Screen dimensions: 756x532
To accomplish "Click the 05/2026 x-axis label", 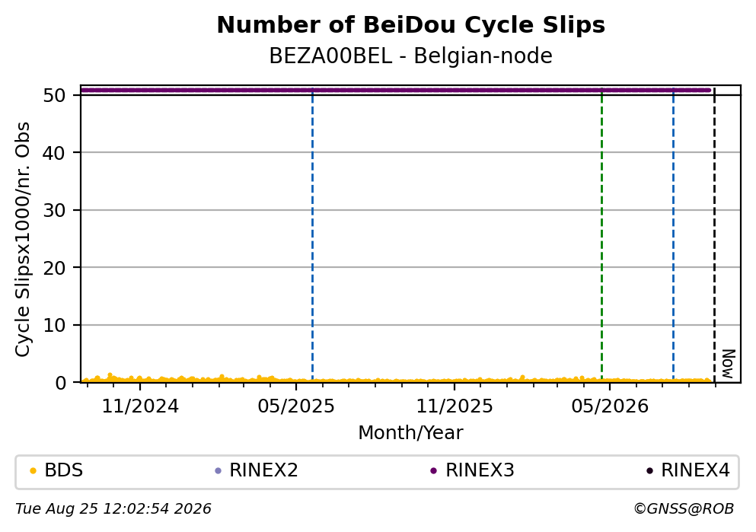I will (x=610, y=406).
